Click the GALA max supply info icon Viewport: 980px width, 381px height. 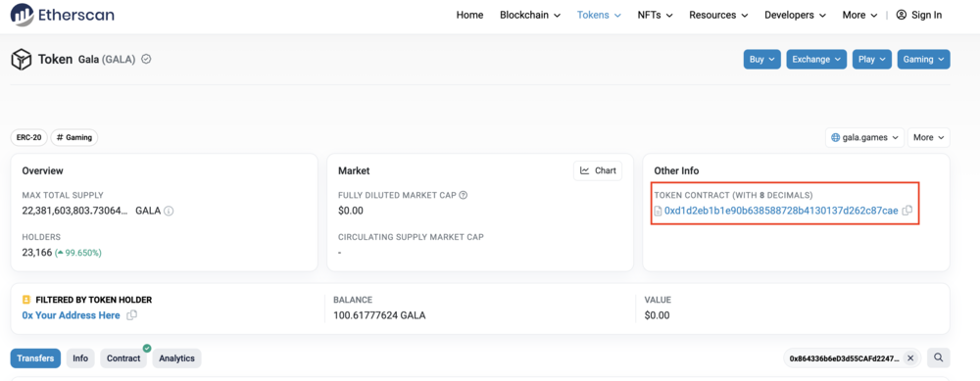[x=169, y=212]
